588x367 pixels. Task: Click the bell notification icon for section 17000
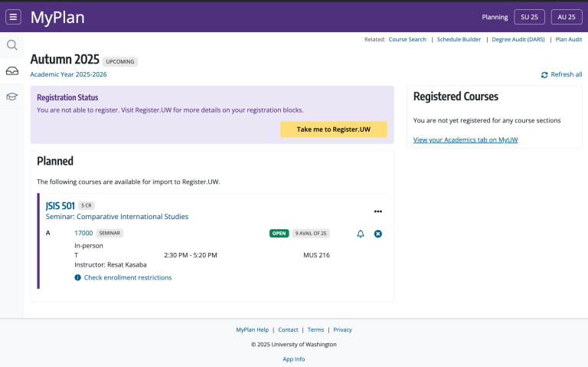pyautogui.click(x=361, y=234)
